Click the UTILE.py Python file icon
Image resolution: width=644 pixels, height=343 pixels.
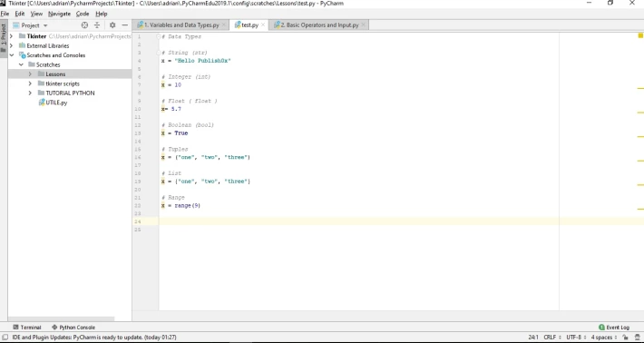[42, 103]
